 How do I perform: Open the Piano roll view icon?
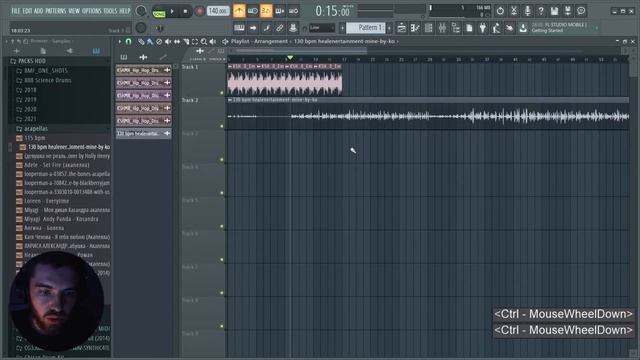pyautogui.click(x=415, y=28)
